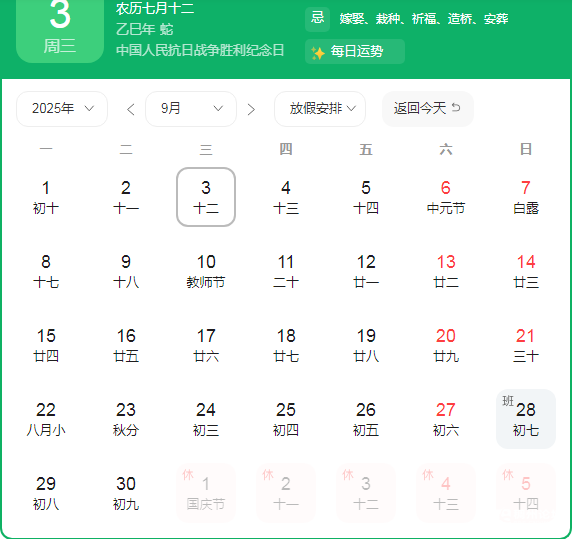Click the return arrow in 返回今天
This screenshot has height=539, width=573.
pos(456,107)
